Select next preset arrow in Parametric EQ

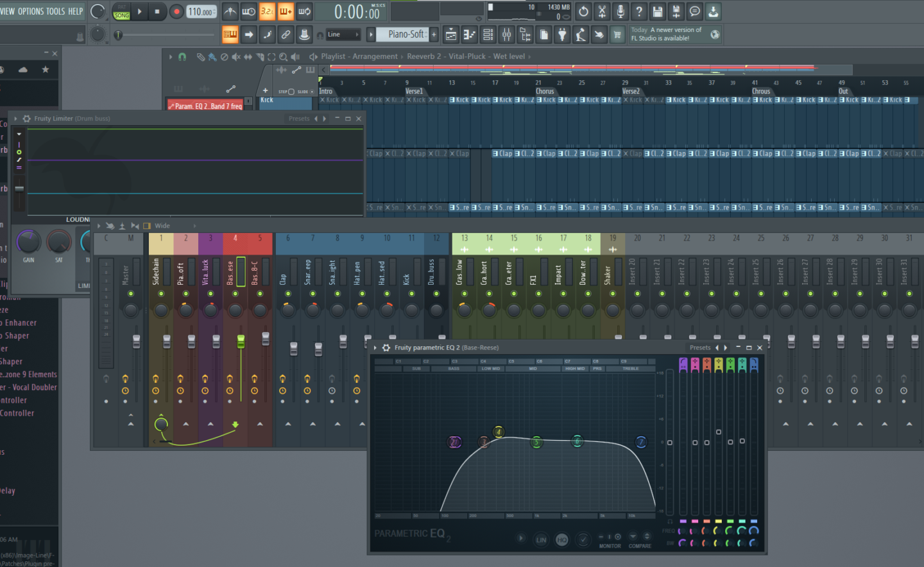click(x=726, y=348)
